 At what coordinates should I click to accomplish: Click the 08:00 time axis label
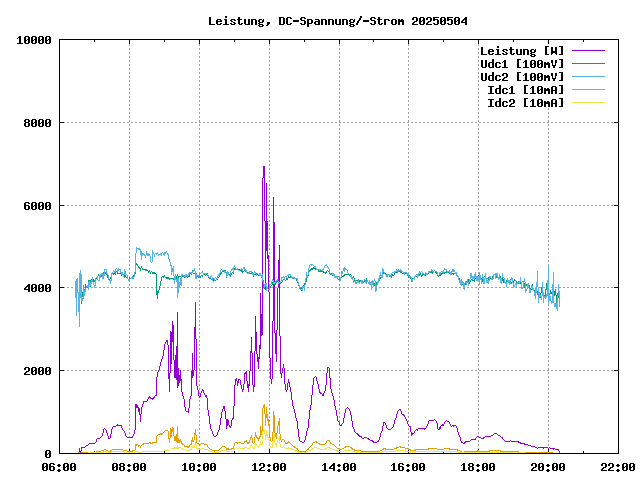pos(130,467)
